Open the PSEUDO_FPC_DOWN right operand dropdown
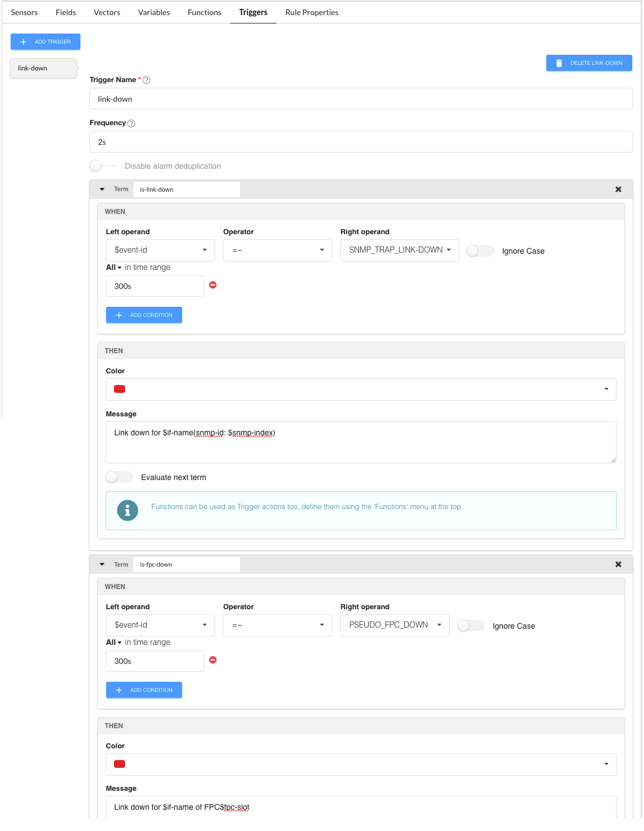This screenshot has height=831, width=644. (x=394, y=625)
